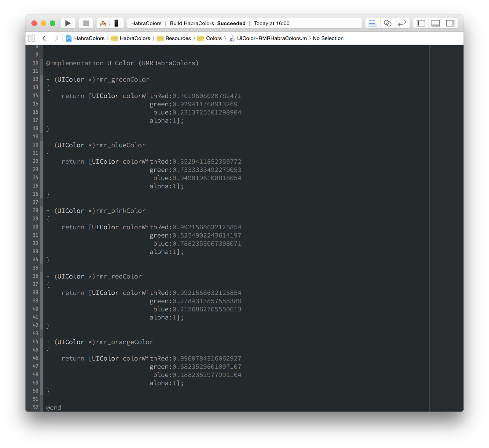
Task: Choose the iPhone run destination
Action: (116, 23)
